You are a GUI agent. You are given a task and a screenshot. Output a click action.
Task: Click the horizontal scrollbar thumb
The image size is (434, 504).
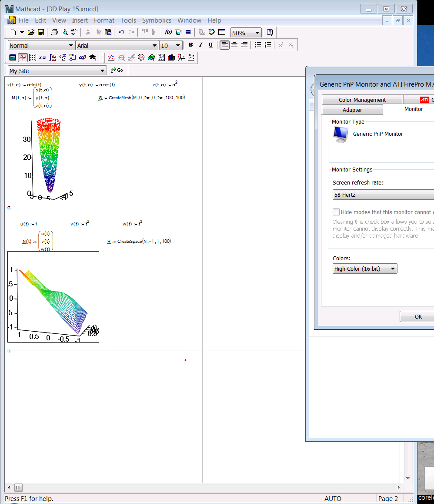(18, 487)
